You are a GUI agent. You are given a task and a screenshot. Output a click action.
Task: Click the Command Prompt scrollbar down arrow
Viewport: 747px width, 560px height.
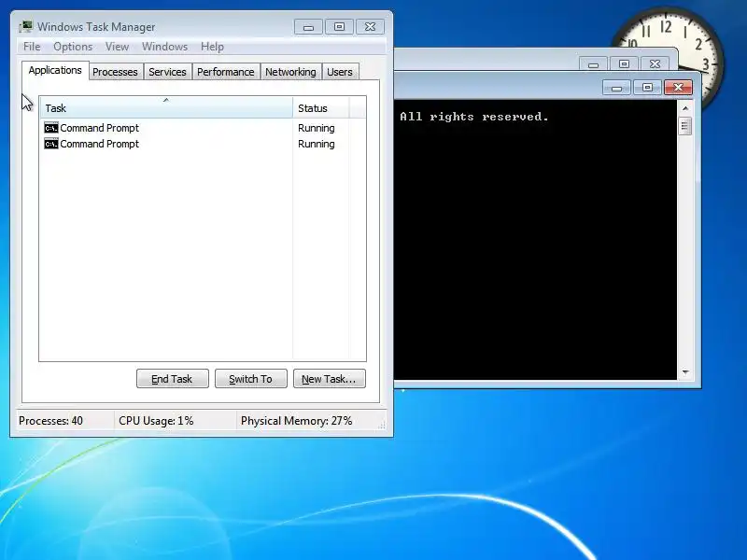click(685, 371)
